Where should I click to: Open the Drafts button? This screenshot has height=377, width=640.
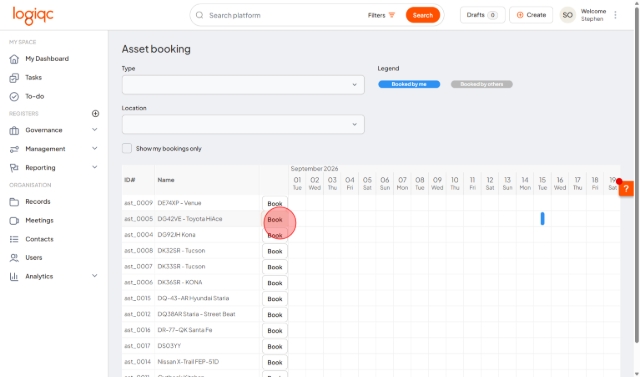tap(482, 15)
